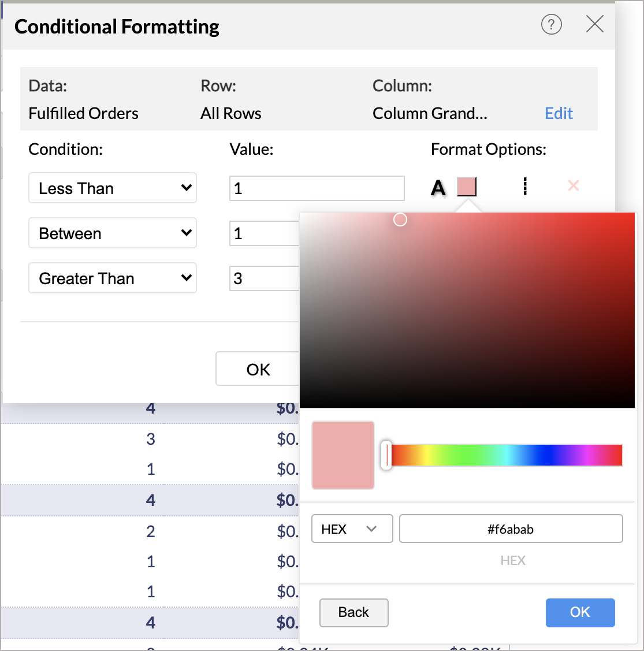Click the hue slider handle
Screen dimensions: 644x651
tap(386, 455)
